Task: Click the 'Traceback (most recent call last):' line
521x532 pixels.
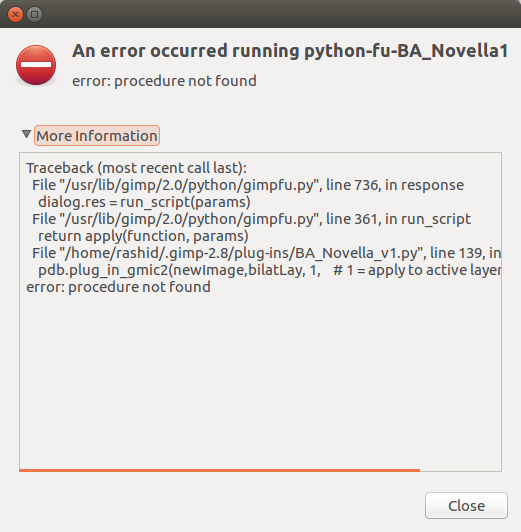Action: (x=136, y=168)
